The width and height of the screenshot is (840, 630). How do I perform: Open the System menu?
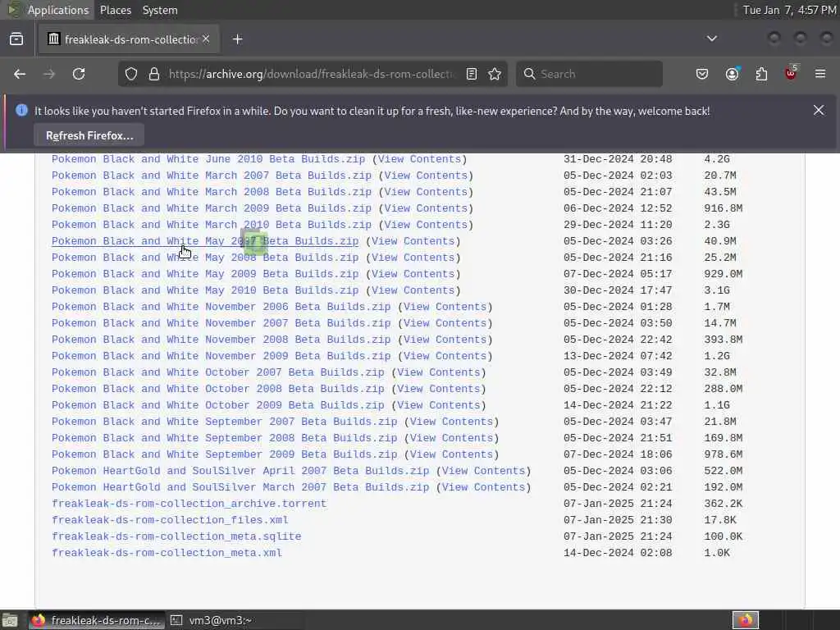click(x=160, y=10)
